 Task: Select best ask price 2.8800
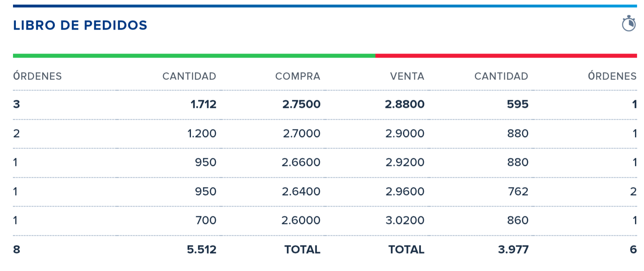(x=405, y=104)
